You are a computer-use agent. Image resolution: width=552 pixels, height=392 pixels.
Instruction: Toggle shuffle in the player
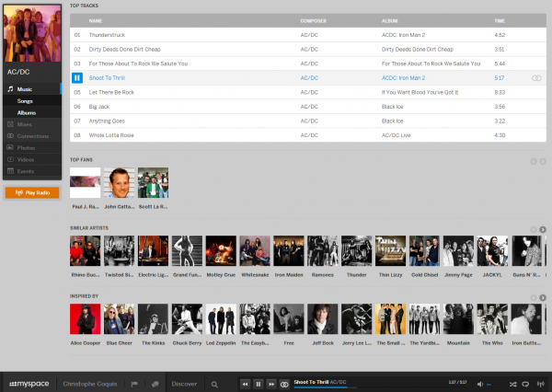tap(513, 385)
